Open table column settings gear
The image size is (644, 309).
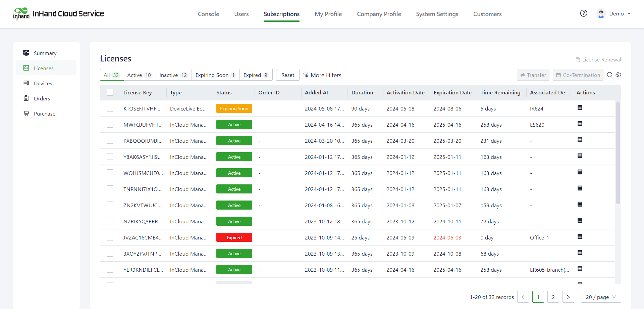(x=618, y=75)
